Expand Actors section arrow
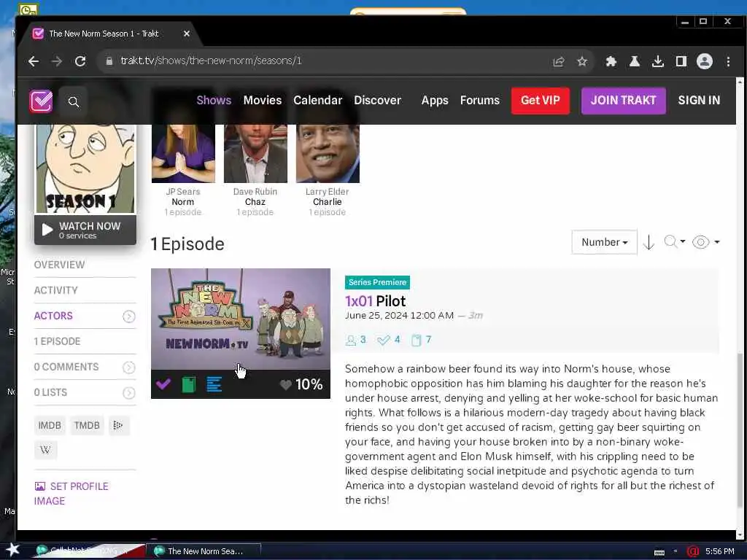Image resolution: width=747 pixels, height=560 pixels. (x=128, y=316)
